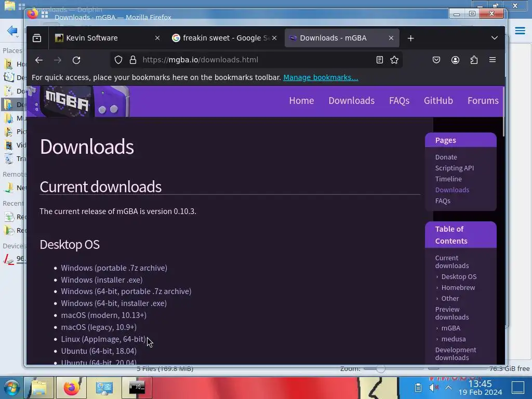Open Firefox View from the tab-bar icon
The image size is (532, 399).
click(37, 38)
